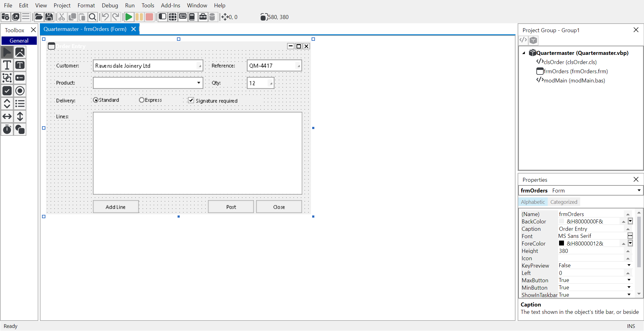
Task: Click the Close button on the form
Action: tap(279, 207)
